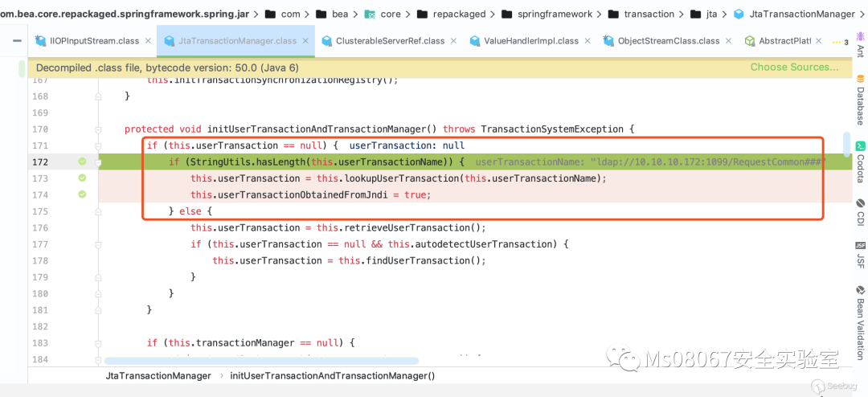Click the JtaTransactionManager class icon in breadcrumb
Screen dimensions: 868x397
[x=739, y=14]
